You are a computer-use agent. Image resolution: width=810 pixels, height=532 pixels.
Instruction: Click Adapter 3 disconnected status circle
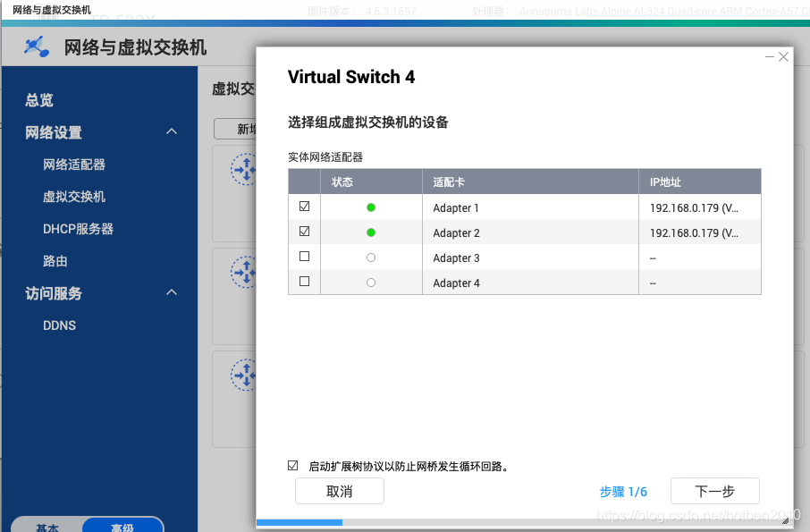(371, 258)
